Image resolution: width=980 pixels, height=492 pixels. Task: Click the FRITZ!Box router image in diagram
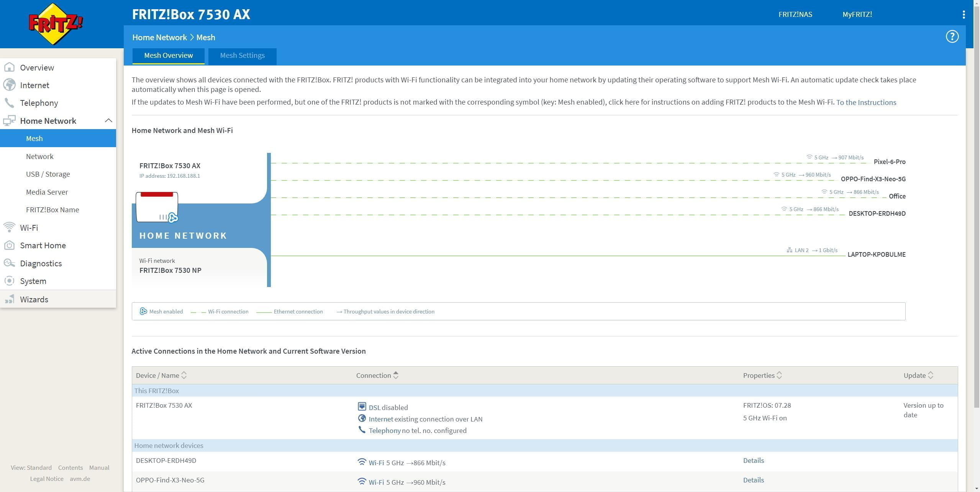(157, 207)
